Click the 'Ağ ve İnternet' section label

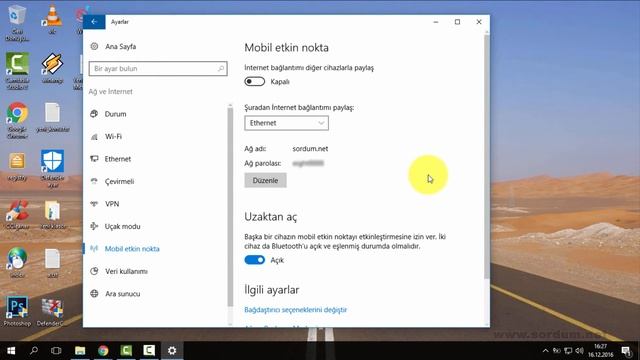tap(111, 91)
